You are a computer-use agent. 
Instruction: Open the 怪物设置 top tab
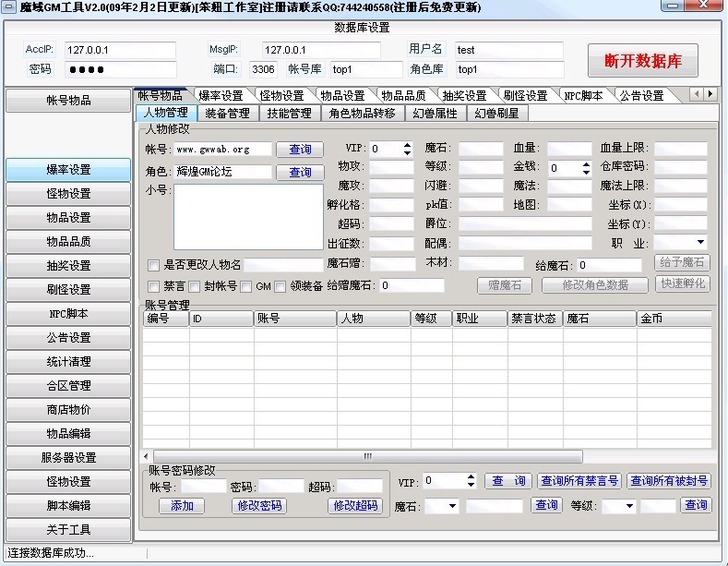coord(281,96)
